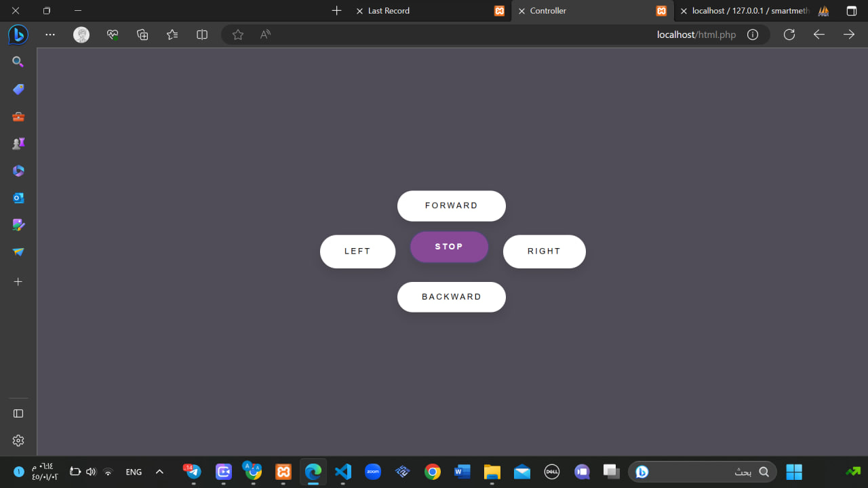Viewport: 868px width, 488px height.
Task: Open the Drop panel in the sidebar
Action: click(x=18, y=251)
